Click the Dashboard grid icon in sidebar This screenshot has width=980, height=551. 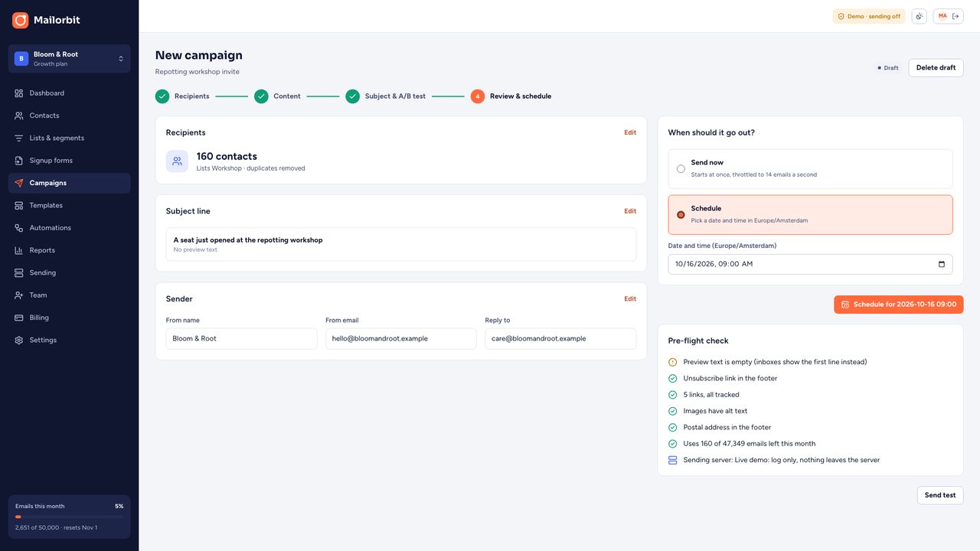coord(19,93)
